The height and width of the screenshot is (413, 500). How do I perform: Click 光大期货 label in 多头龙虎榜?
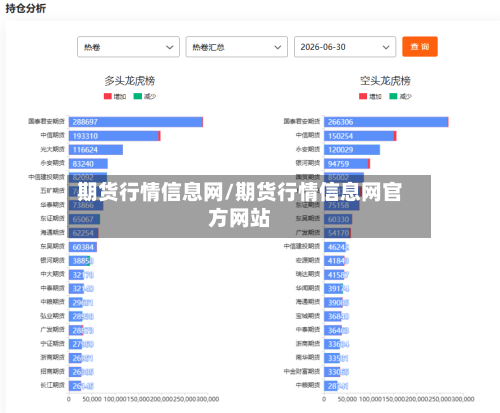click(x=52, y=149)
